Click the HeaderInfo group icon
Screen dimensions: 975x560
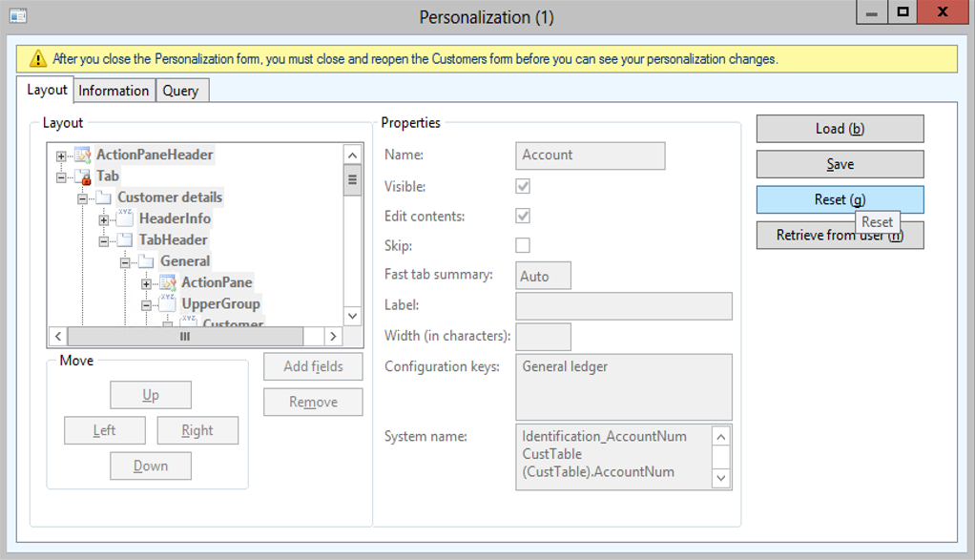pos(125,218)
